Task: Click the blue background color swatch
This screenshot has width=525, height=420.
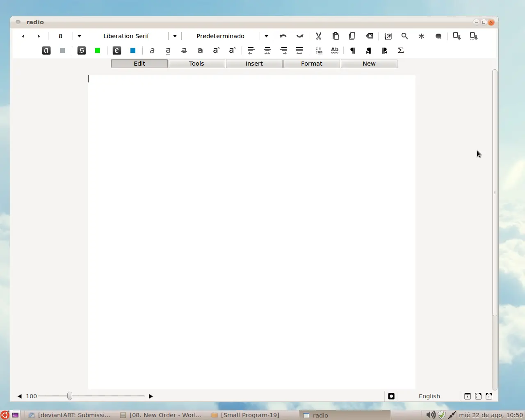Action: pos(133,50)
